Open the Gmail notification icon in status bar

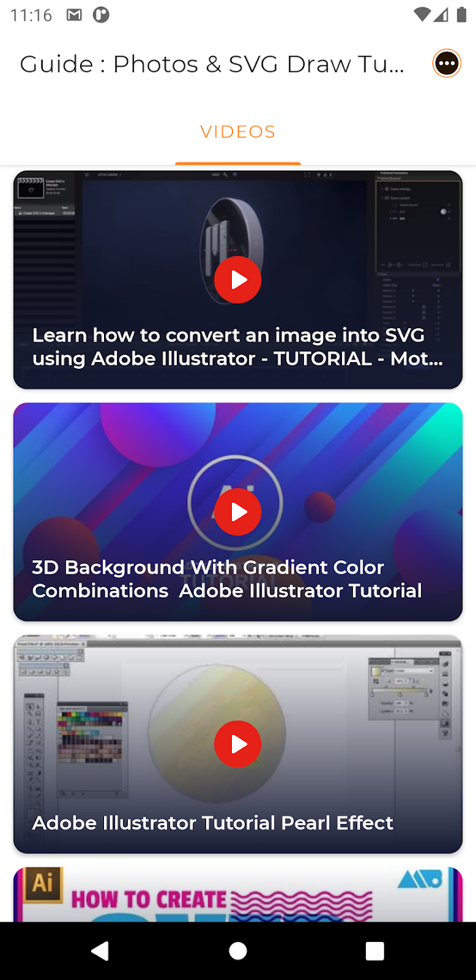pyautogui.click(x=74, y=15)
